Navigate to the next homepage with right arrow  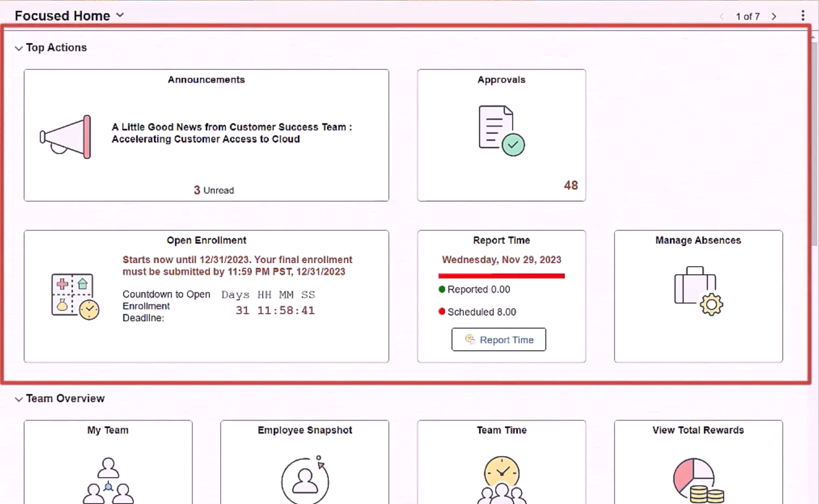click(774, 16)
